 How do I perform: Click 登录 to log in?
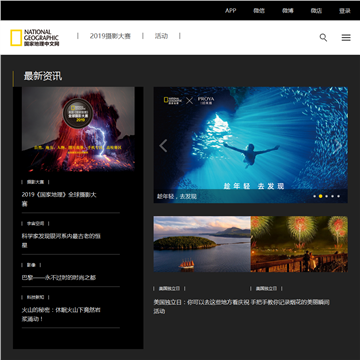pos(345,11)
